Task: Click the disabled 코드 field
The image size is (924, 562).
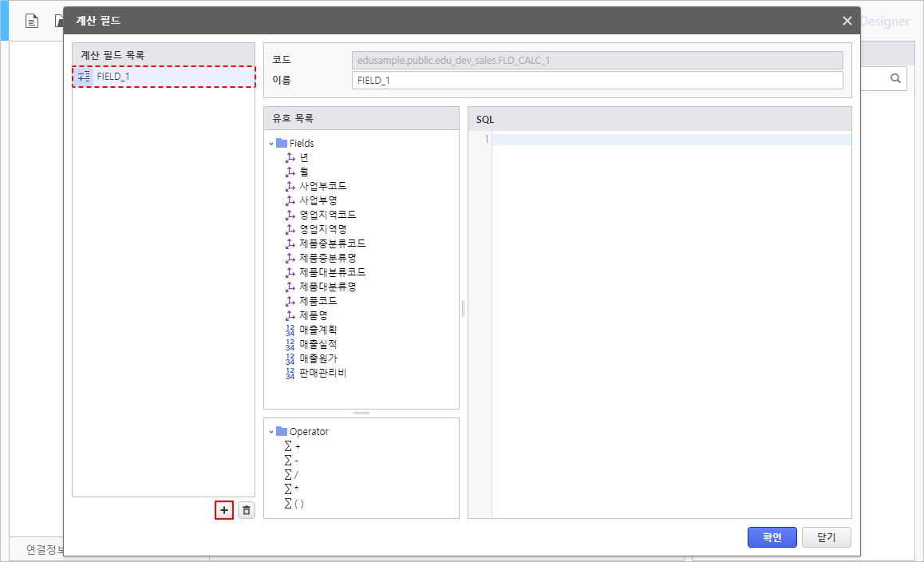Action: 597,60
